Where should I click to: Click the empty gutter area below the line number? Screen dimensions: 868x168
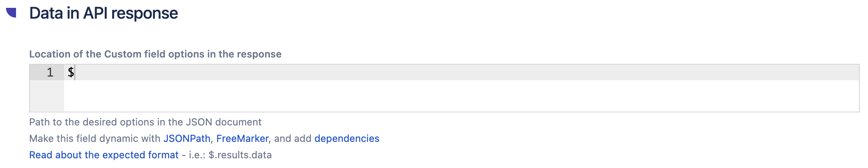coord(47,96)
